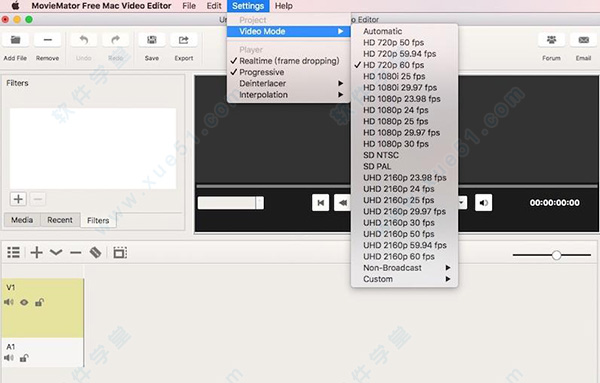This screenshot has height=383, width=600.
Task: Click the 00:00:00:00 duration text
Action: [x=554, y=203]
